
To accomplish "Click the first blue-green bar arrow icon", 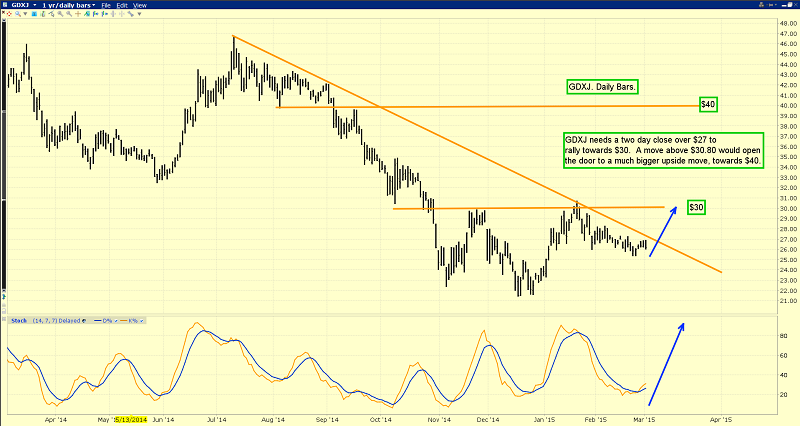I will tap(95, 14).
